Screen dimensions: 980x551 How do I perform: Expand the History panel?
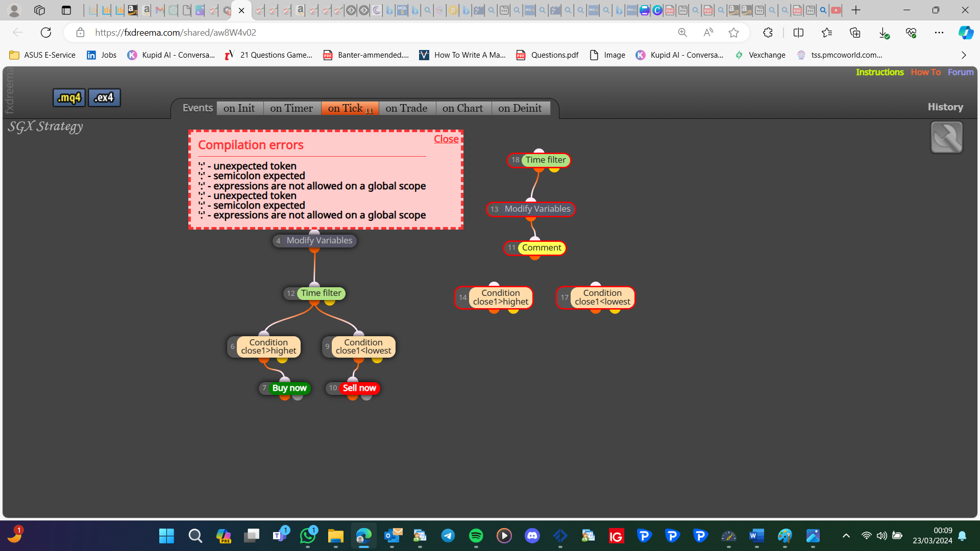[x=945, y=107]
